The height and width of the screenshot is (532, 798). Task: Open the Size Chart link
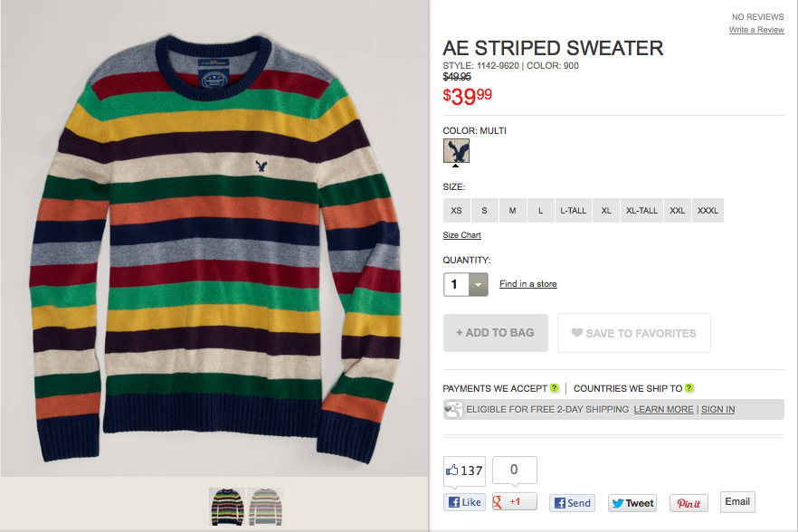tap(461, 234)
